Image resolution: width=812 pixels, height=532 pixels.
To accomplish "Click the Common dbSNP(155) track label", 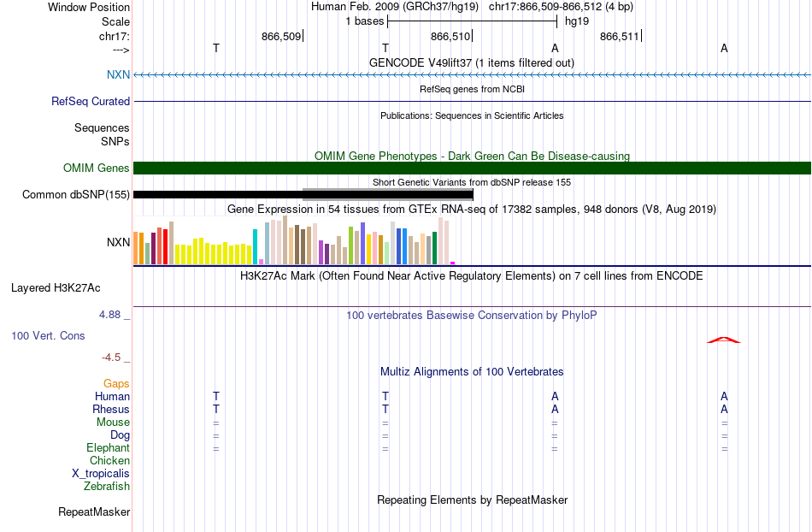I will click(76, 195).
